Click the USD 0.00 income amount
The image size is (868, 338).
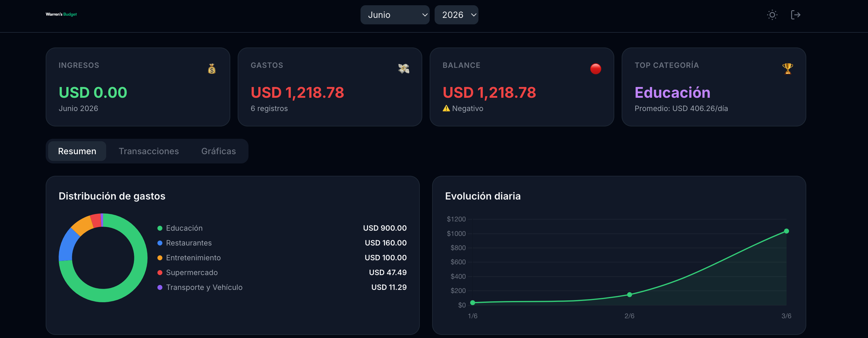coord(93,93)
